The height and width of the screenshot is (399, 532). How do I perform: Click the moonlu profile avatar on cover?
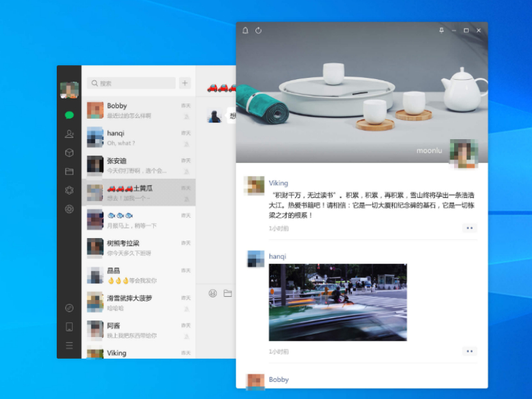click(464, 154)
